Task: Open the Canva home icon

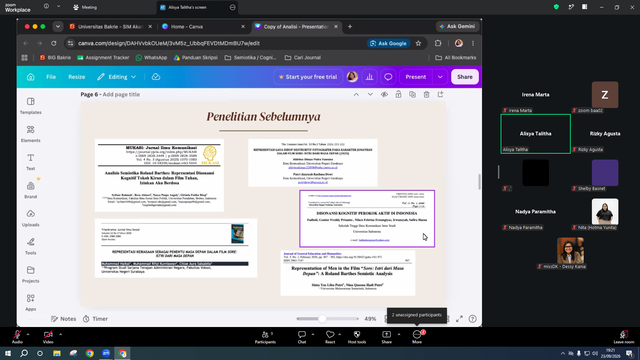Action: [x=31, y=77]
